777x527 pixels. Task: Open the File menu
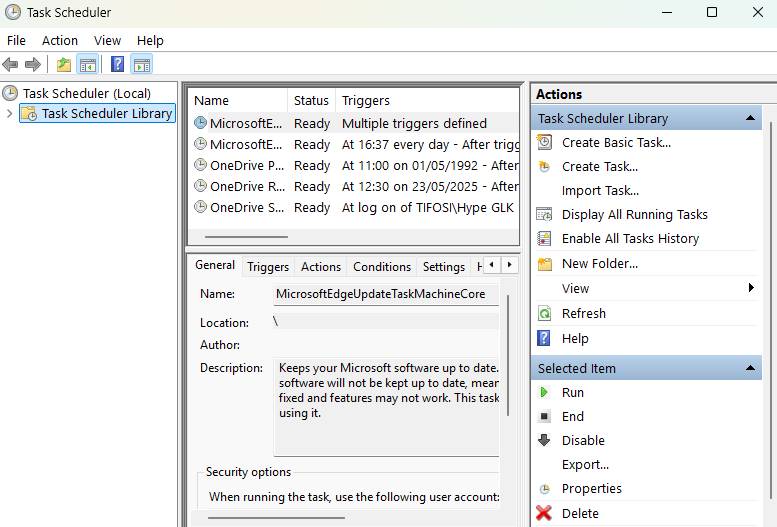[16, 41]
